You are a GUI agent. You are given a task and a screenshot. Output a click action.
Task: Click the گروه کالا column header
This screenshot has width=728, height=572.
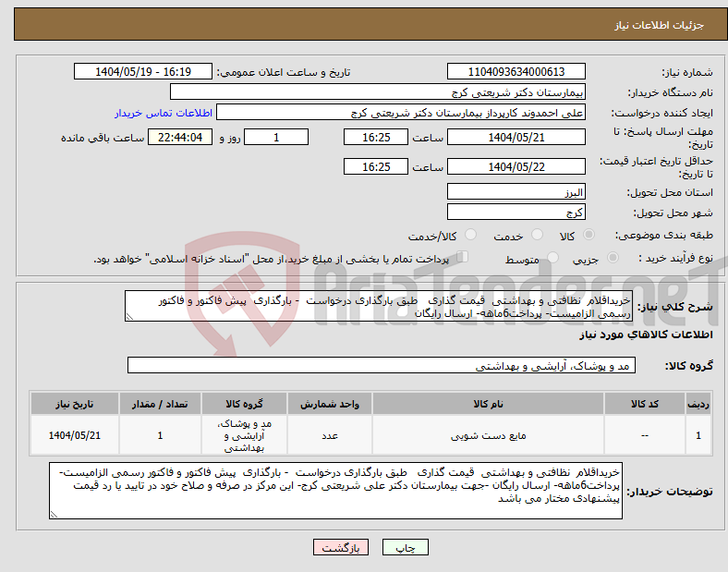[244, 404]
